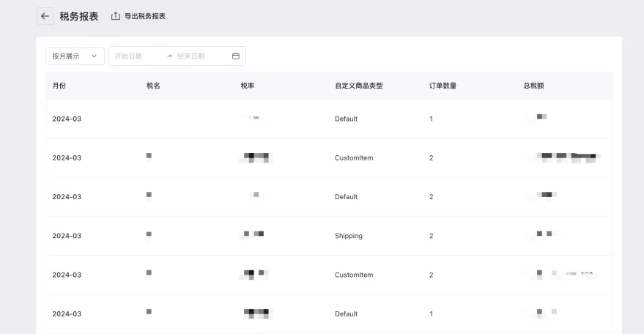Select 2024-03 in the Shipping row
Screen dimensions: 644x334
coord(67,236)
